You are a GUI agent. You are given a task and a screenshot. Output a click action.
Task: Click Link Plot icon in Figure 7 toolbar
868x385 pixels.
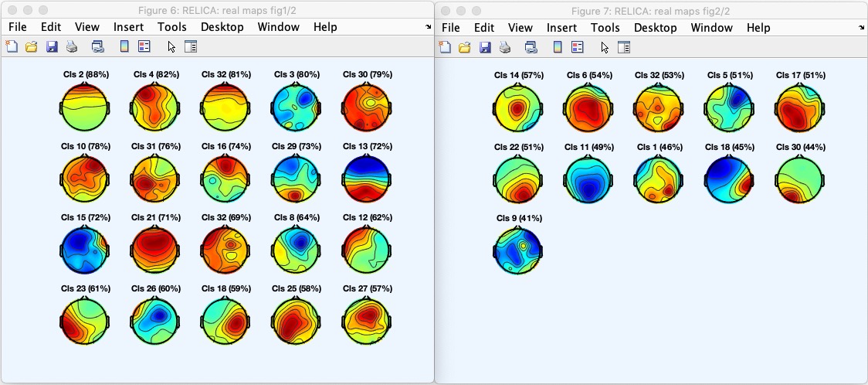tap(531, 46)
